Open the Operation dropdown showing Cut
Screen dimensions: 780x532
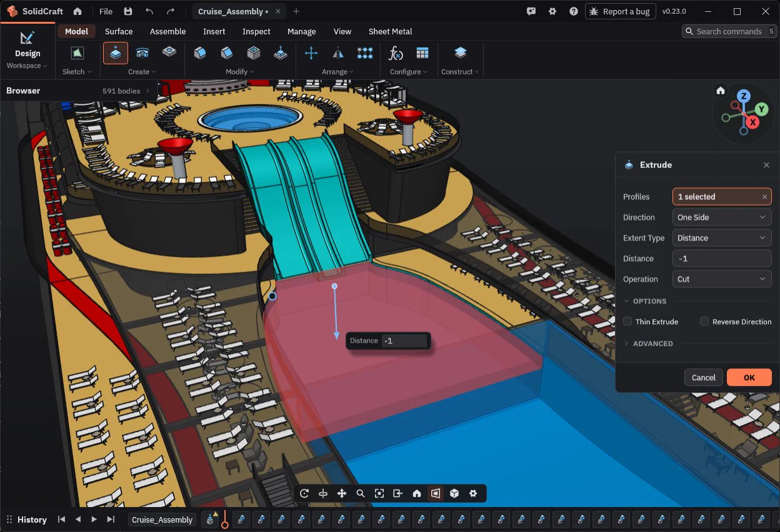[722, 279]
